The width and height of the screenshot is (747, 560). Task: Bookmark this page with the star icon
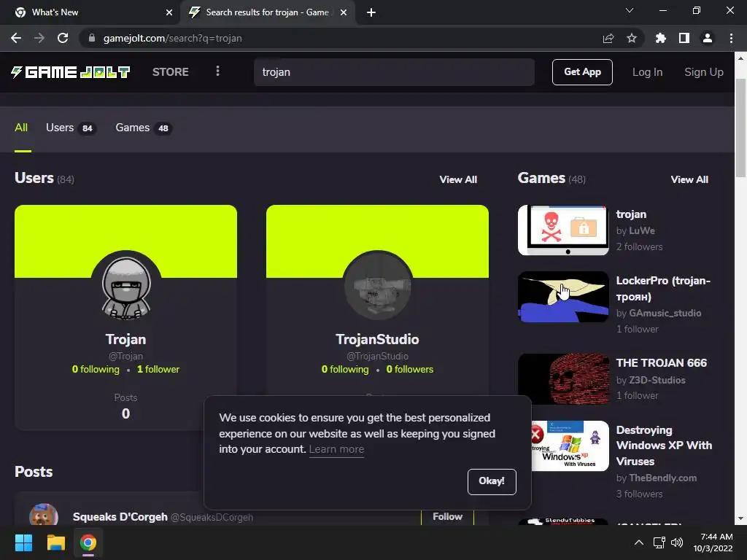[x=632, y=38]
